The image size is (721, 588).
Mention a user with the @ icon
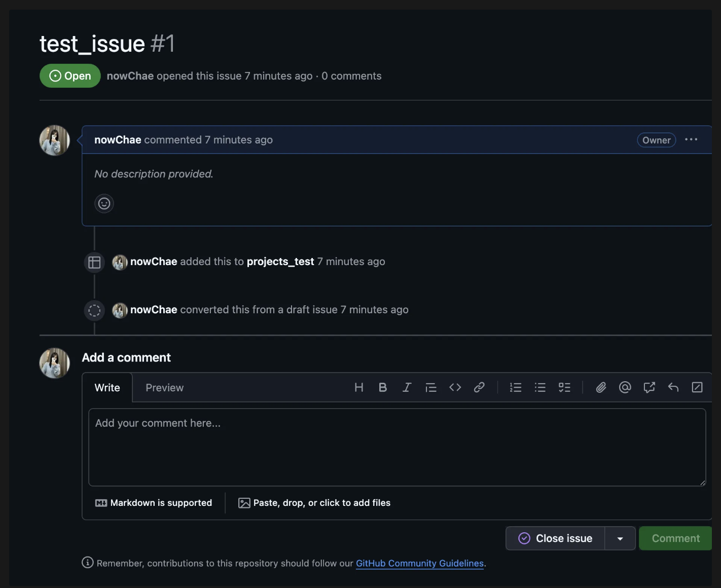tap(625, 387)
